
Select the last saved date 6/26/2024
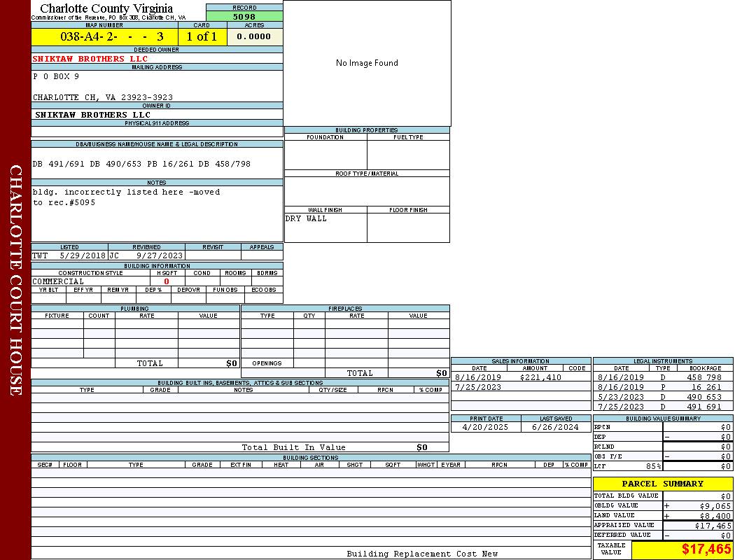point(556,427)
